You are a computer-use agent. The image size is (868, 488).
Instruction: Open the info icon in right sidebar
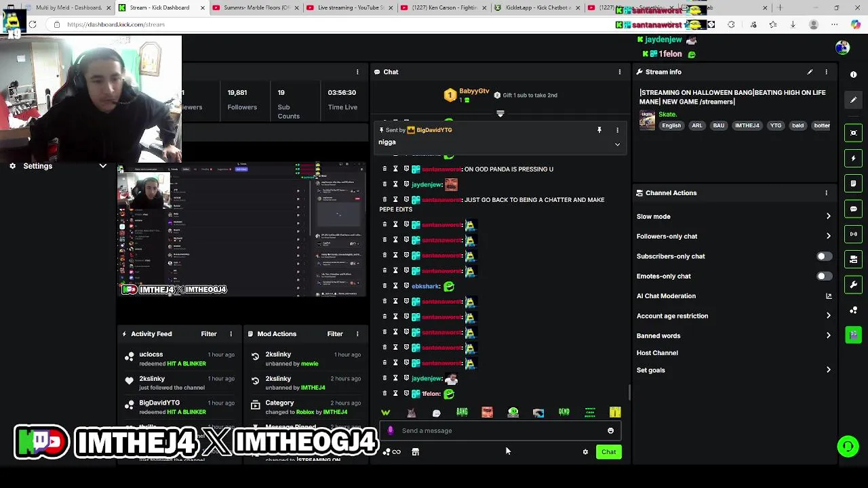click(x=854, y=75)
